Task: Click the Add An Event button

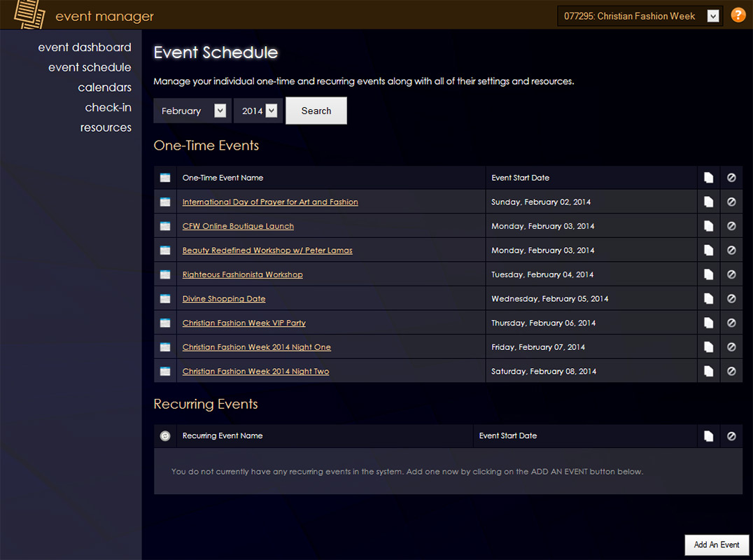Action: (x=716, y=545)
